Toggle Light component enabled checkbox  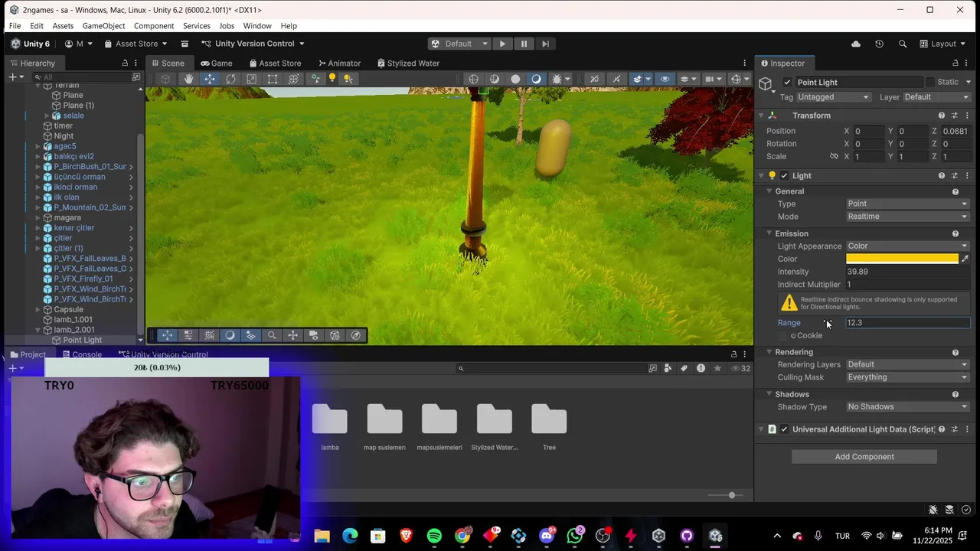tap(784, 176)
